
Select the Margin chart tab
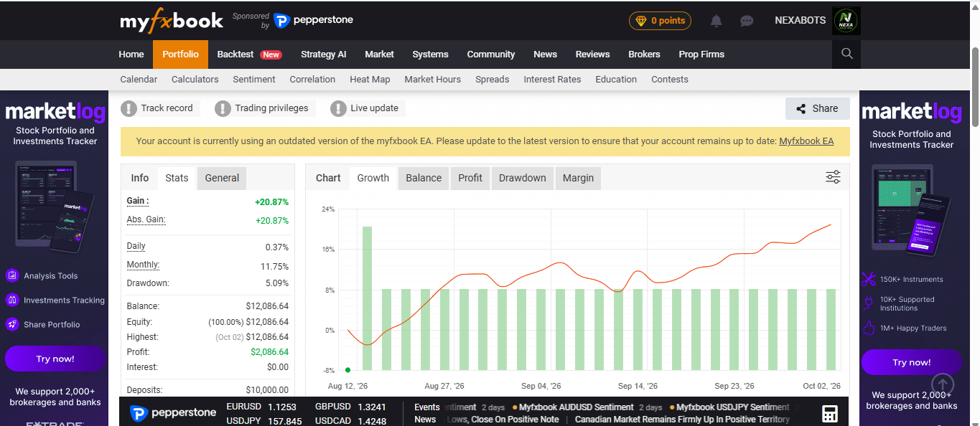578,178
